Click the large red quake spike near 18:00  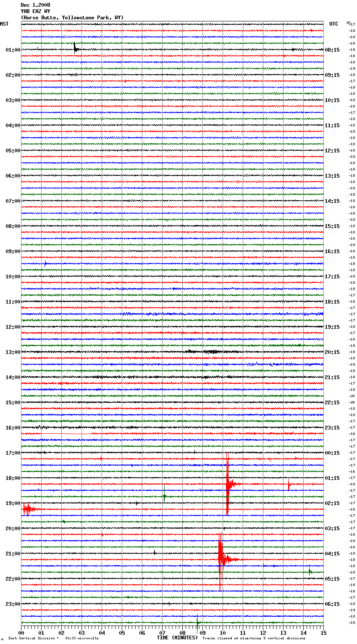[228, 484]
